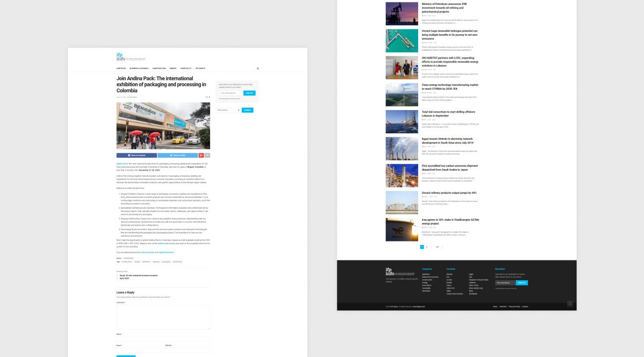The width and height of the screenshot is (644, 357).
Task: Click the footer newsletter email address field
Action: 505,283
